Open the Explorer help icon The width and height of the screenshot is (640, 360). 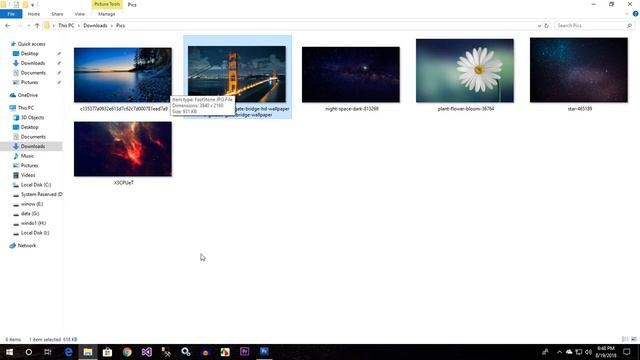636,14
